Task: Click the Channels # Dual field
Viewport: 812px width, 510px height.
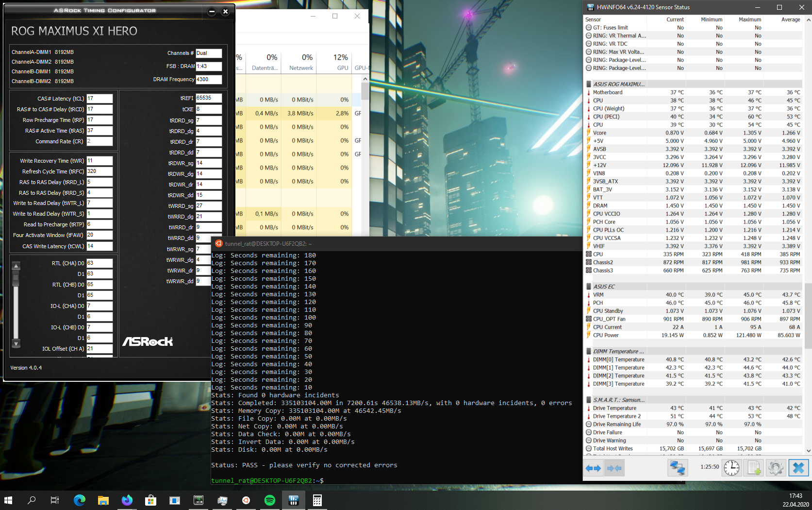Action: [x=209, y=53]
